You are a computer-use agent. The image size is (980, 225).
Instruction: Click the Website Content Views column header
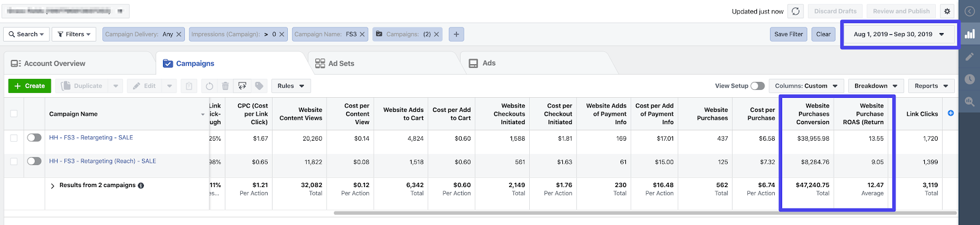[x=300, y=114]
